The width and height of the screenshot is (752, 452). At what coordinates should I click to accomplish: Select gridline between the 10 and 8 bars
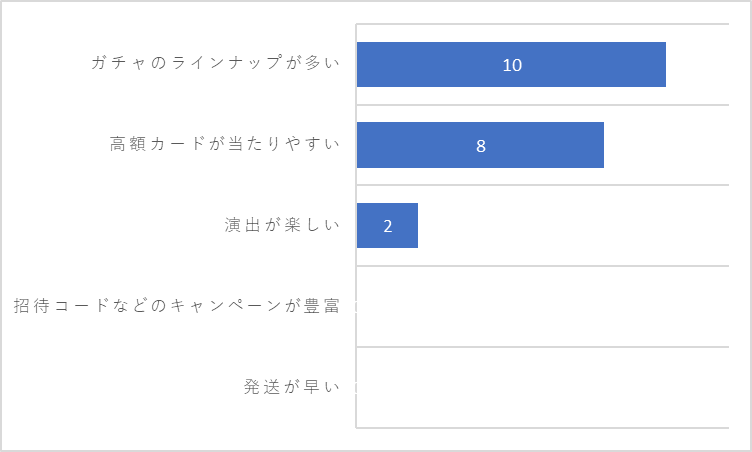click(542, 105)
